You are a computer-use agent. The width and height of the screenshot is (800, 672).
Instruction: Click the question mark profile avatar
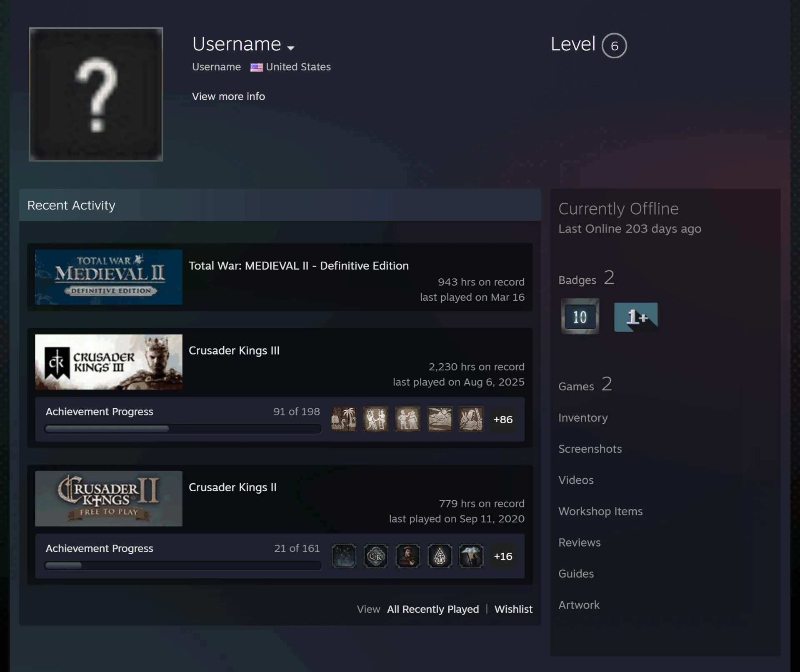click(96, 94)
